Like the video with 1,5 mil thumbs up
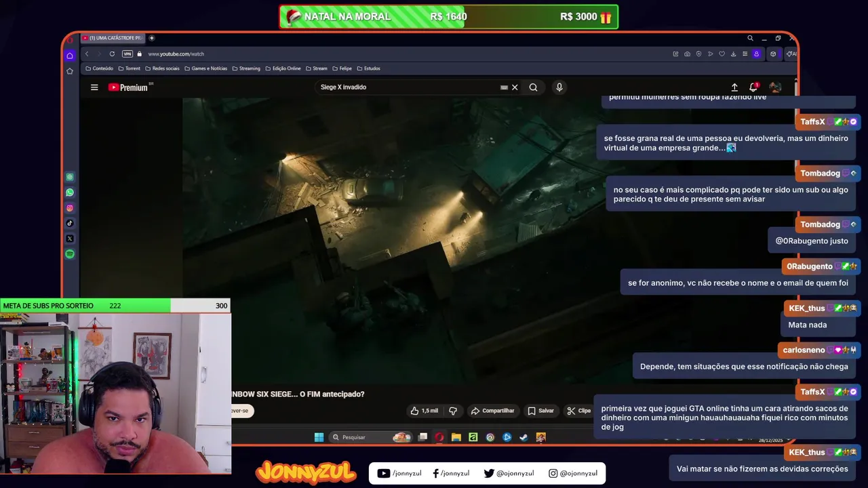This screenshot has width=868, height=488. pos(425,411)
